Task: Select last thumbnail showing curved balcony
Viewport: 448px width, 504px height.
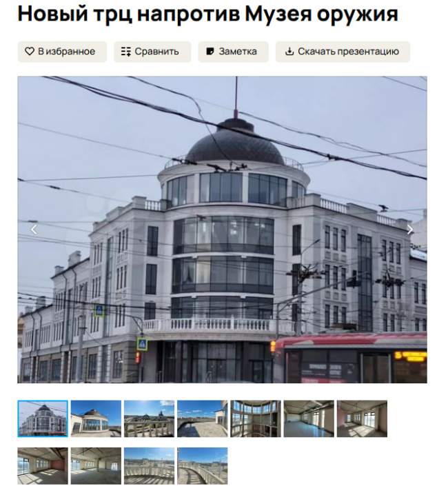Action: [x=202, y=466]
